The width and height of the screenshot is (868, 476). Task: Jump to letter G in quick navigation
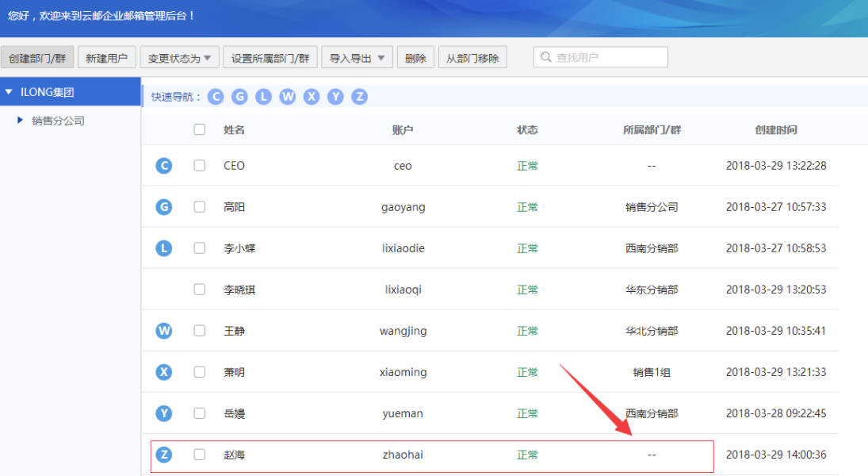click(239, 97)
